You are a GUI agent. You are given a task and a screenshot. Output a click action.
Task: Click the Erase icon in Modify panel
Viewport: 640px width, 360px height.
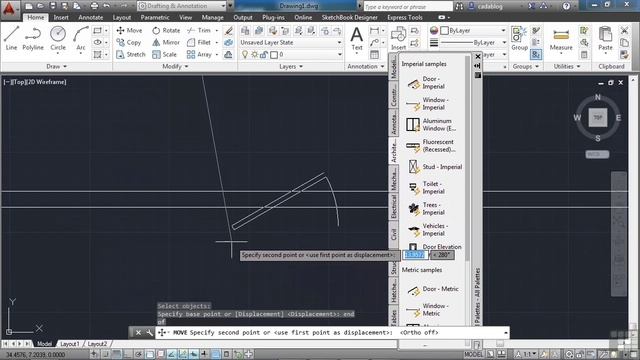pyautogui.click(x=229, y=31)
